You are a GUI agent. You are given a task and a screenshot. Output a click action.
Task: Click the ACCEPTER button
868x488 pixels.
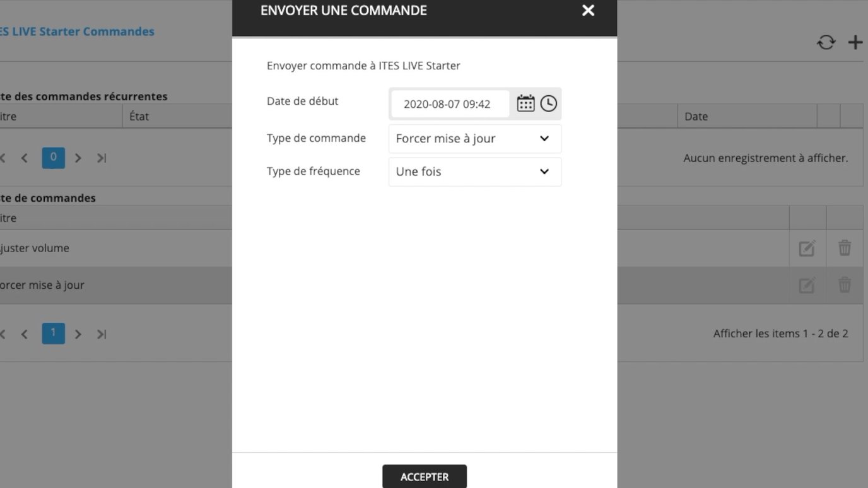[424, 477]
